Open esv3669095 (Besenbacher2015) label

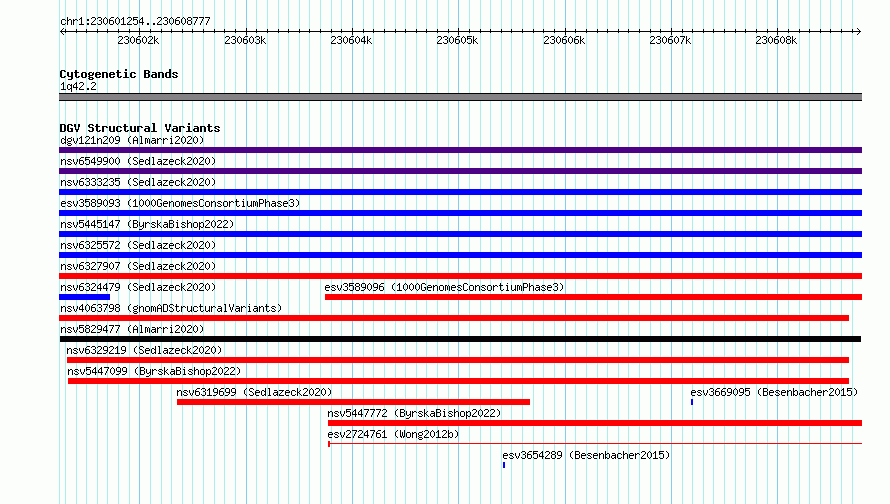(774, 392)
